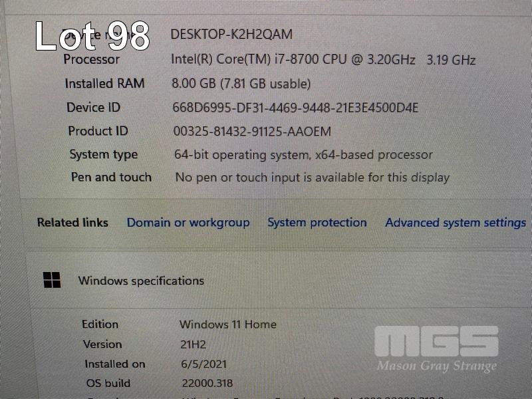
Task: Click the 6/5/2021 installed on date
Action: click(x=204, y=364)
